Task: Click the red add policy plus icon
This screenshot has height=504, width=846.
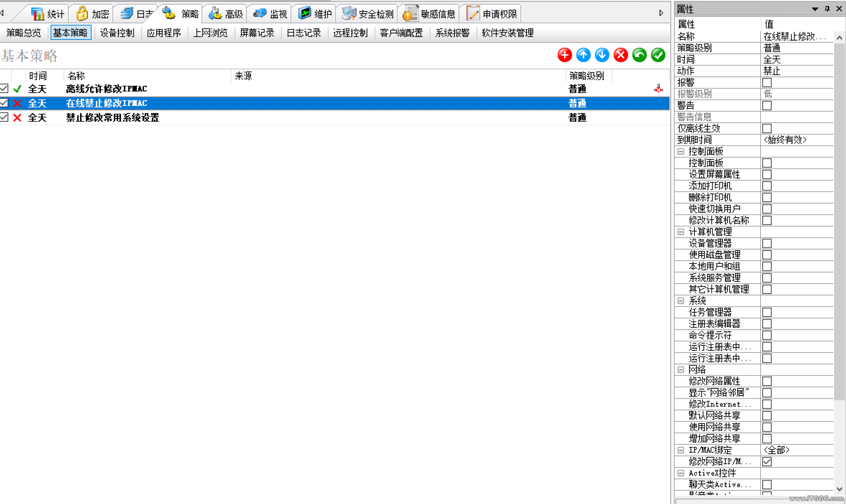Action: click(x=565, y=55)
